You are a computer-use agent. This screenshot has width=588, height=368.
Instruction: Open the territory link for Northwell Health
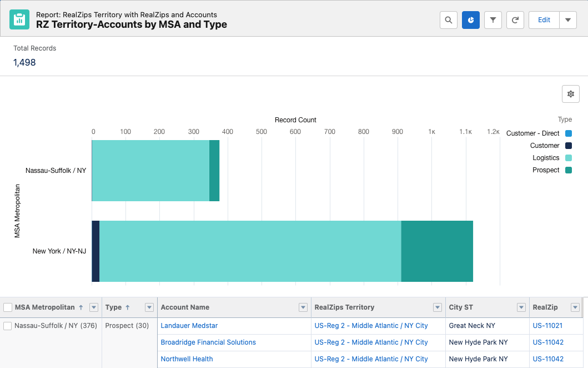coord(371,359)
